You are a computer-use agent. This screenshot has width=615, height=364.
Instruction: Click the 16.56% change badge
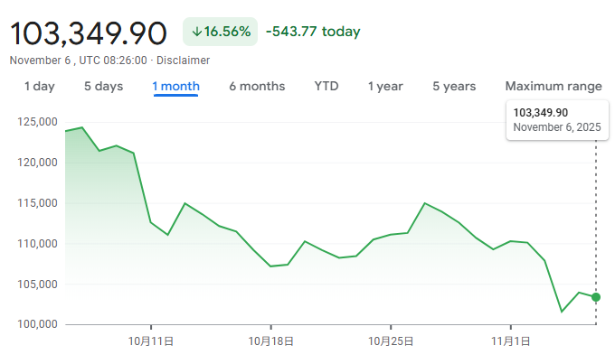(x=220, y=32)
